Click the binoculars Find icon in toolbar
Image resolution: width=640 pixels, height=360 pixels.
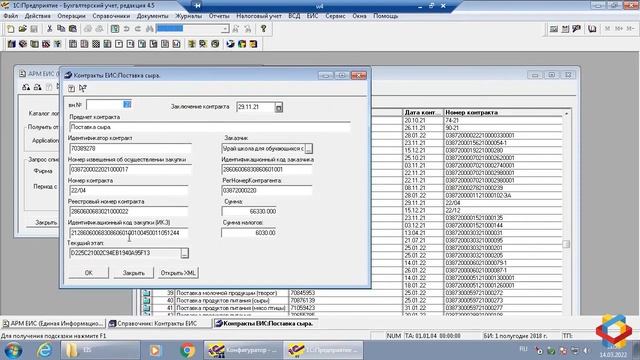click(x=149, y=29)
